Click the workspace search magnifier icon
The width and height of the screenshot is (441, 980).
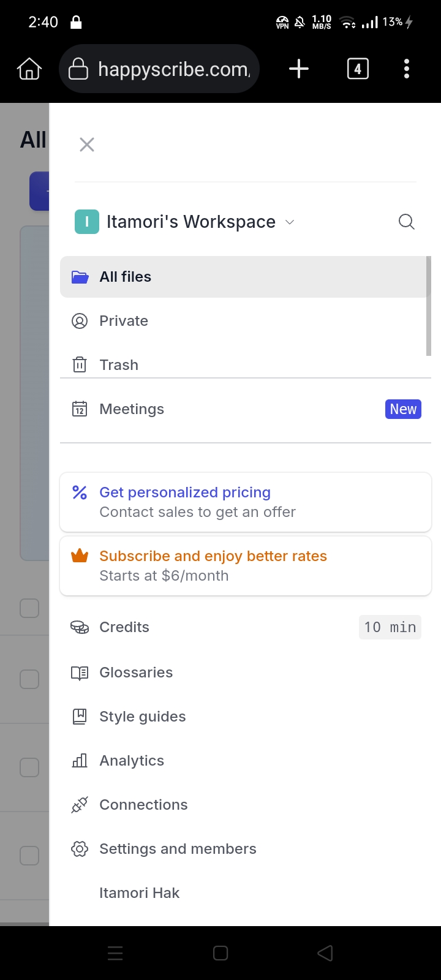pyautogui.click(x=406, y=222)
